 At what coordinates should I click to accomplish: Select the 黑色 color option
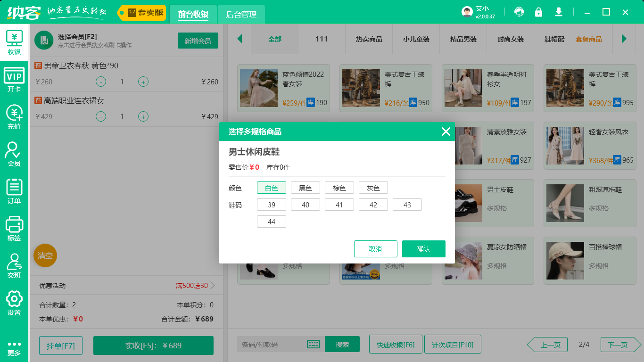pyautogui.click(x=305, y=187)
